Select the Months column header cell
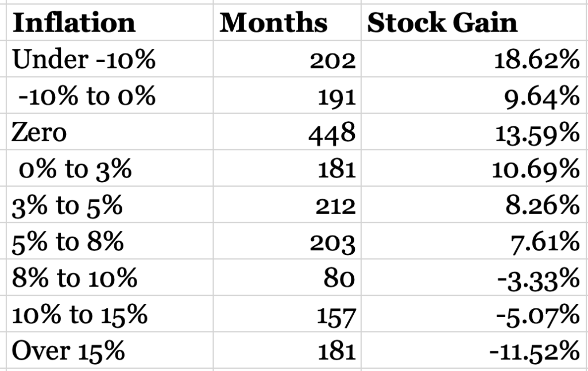Image resolution: width=588 pixels, height=371 pixels. pyautogui.click(x=273, y=23)
